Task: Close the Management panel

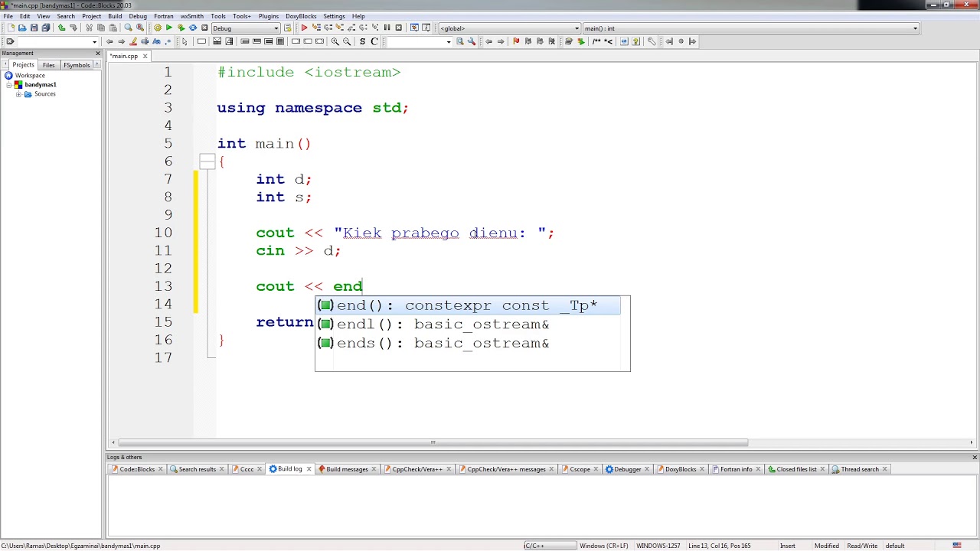Action: pyautogui.click(x=98, y=53)
